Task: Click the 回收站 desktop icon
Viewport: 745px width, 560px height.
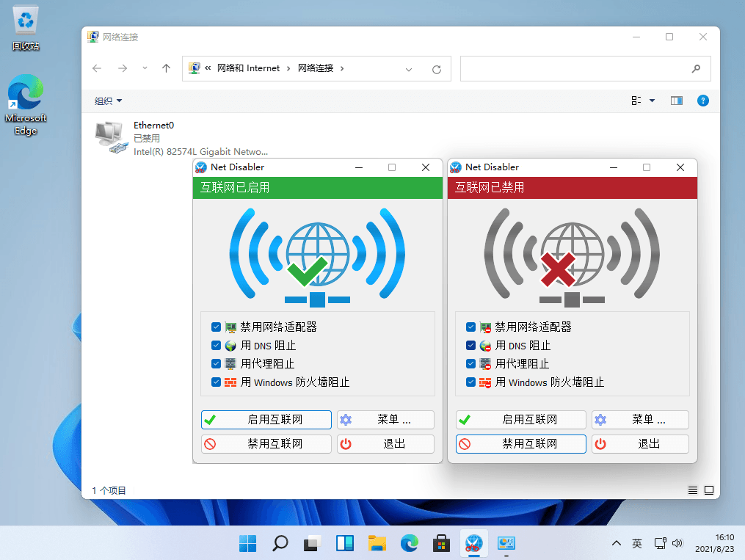Action: [x=26, y=29]
